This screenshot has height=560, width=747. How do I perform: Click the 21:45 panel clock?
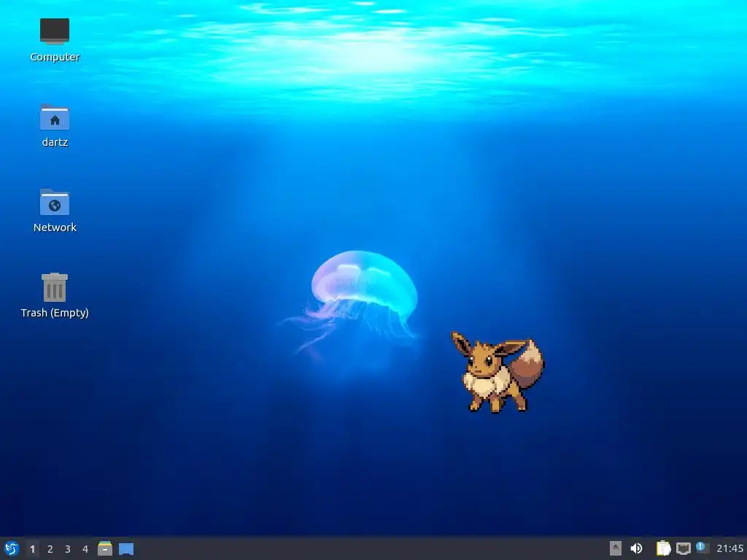point(729,548)
